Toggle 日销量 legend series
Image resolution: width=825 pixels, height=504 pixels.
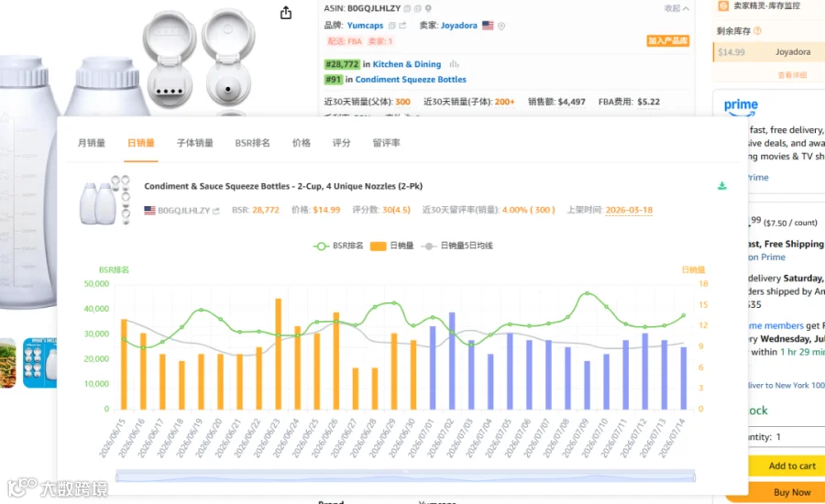[x=392, y=246]
